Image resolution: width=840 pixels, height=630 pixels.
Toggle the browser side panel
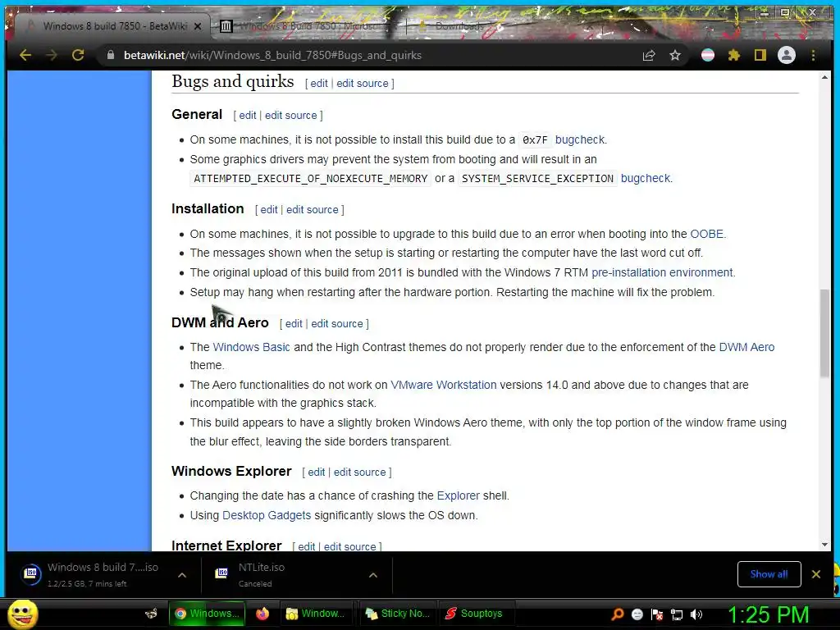[x=760, y=55]
